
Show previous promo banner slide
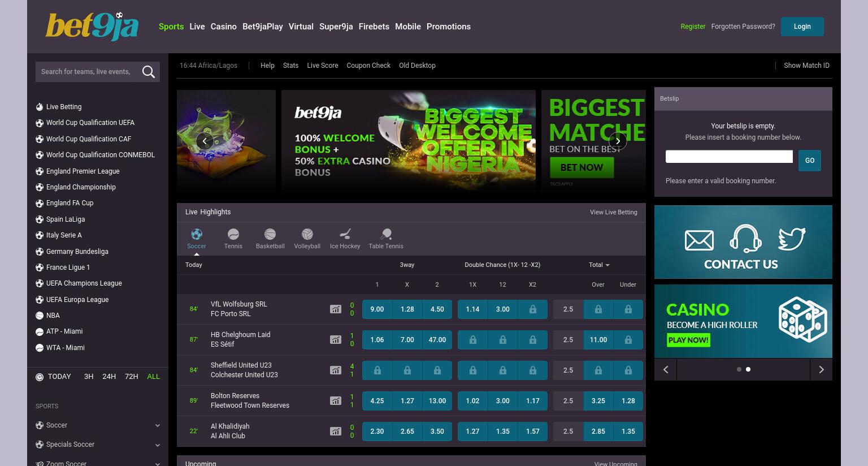(205, 141)
